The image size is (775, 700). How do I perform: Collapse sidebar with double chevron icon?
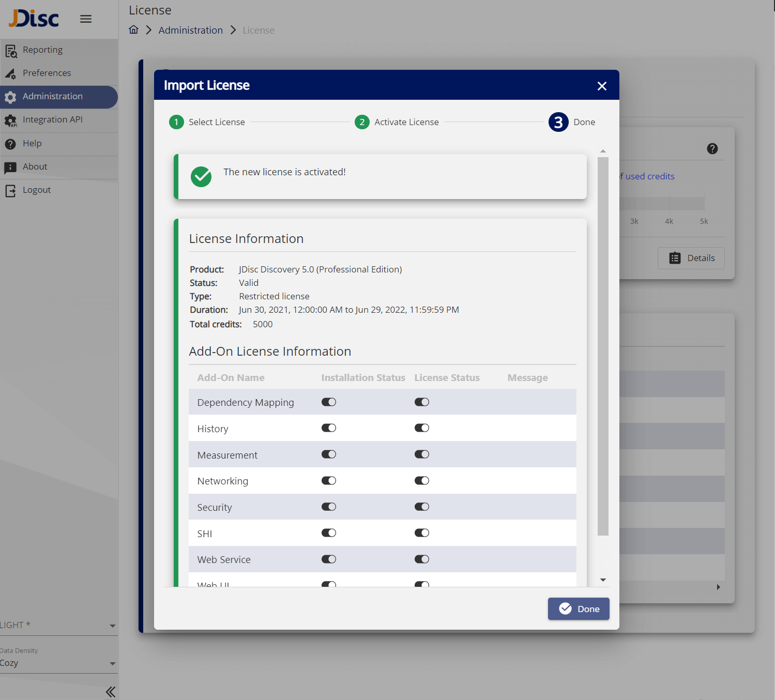tap(110, 691)
